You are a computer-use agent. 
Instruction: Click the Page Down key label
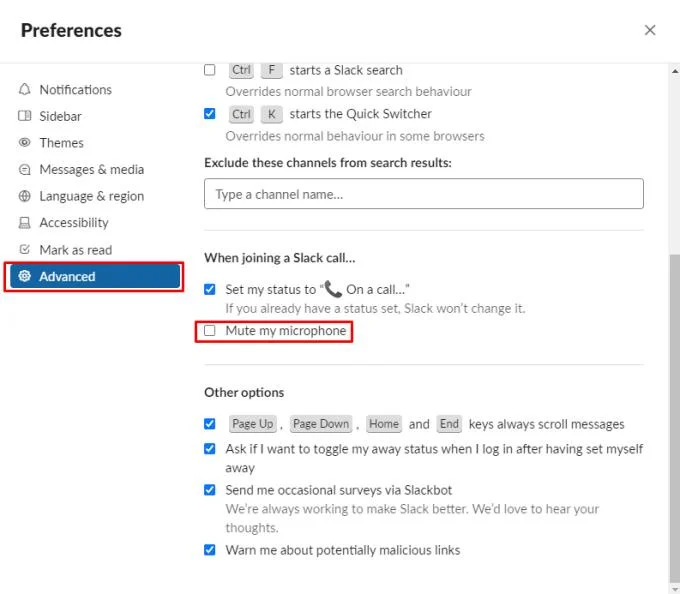pyautogui.click(x=321, y=424)
